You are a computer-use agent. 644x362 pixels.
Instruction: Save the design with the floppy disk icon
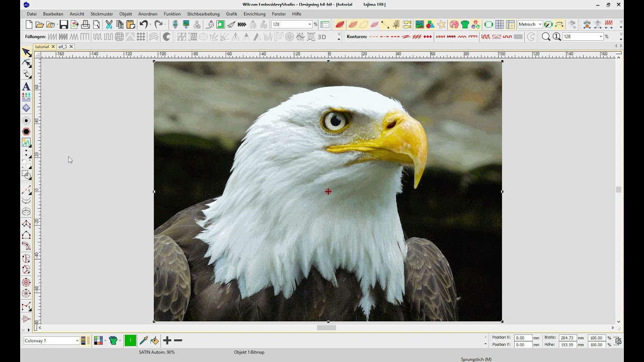64,25
